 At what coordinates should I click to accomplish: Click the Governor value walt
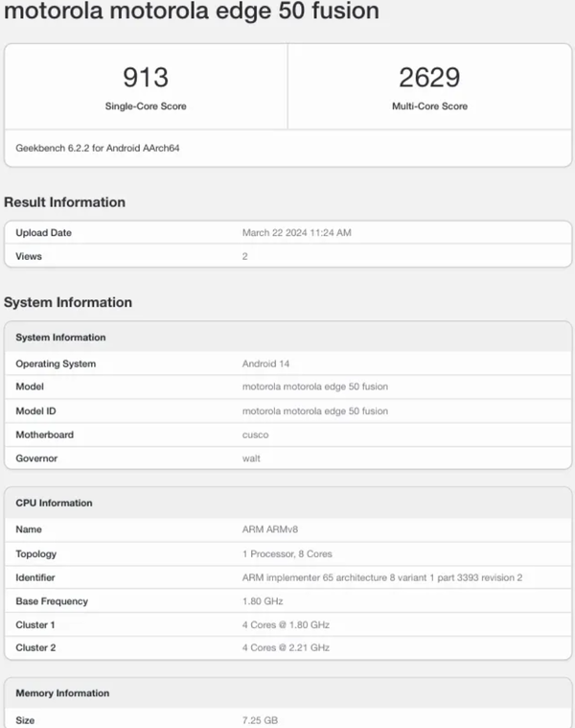252,458
